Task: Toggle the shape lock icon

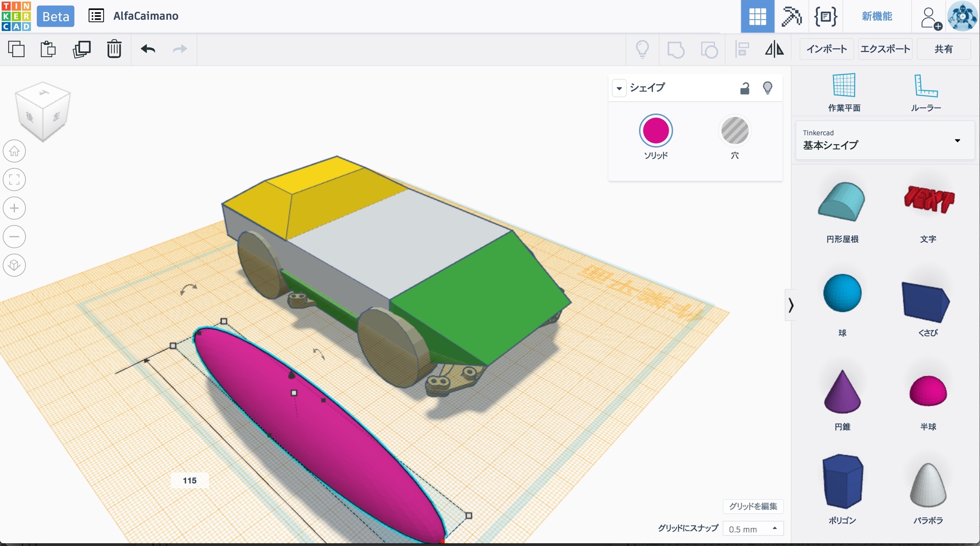Action: pyautogui.click(x=745, y=88)
